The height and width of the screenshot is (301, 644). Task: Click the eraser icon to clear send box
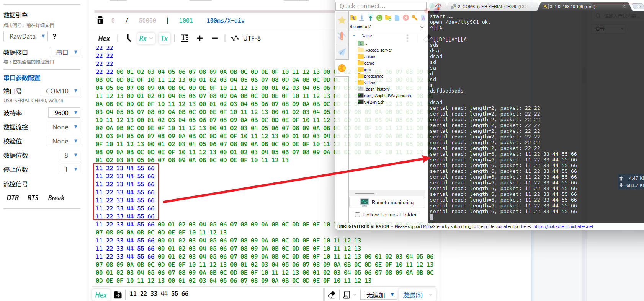(x=332, y=294)
